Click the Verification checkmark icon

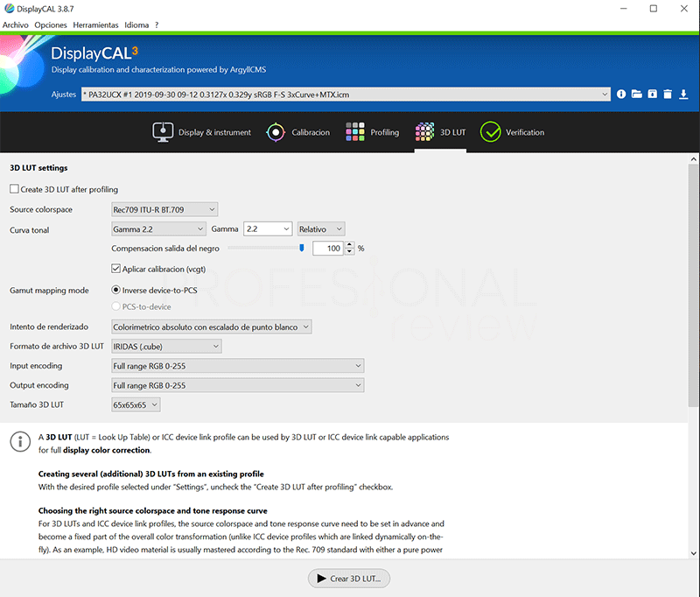(x=490, y=132)
